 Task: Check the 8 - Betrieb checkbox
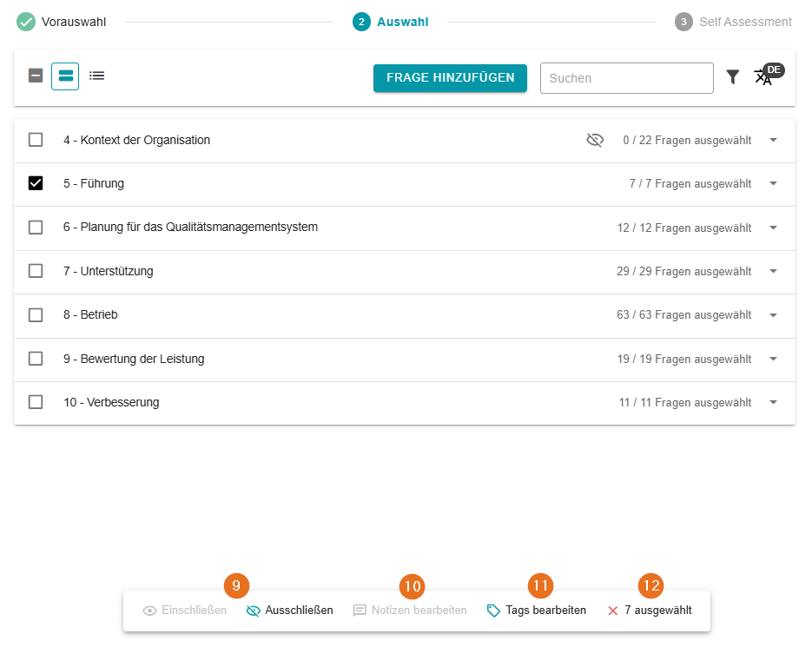[36, 315]
